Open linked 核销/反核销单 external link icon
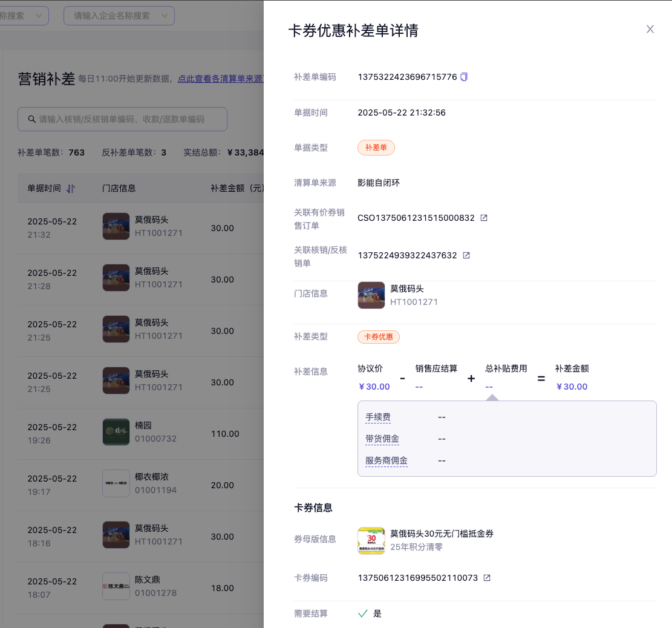The width and height of the screenshot is (672, 628). pyautogui.click(x=466, y=255)
